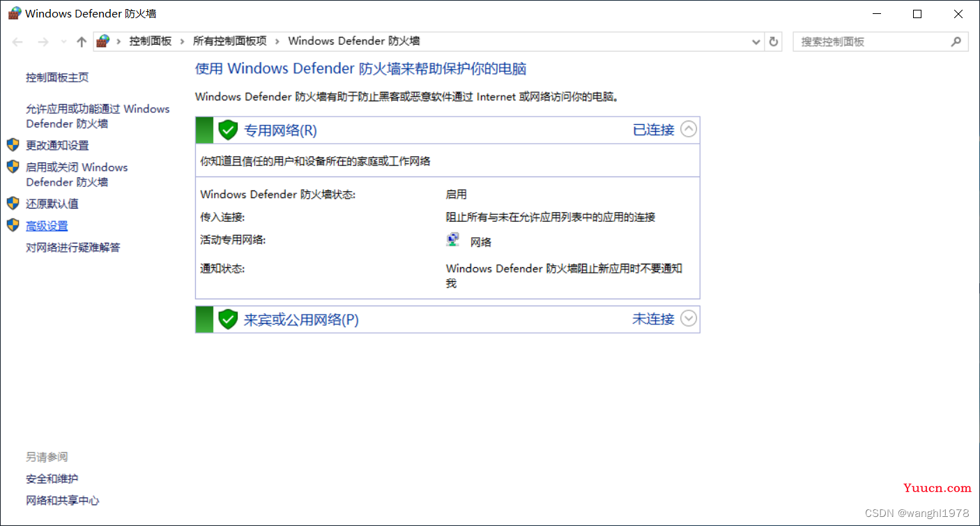
Task: Click shield icon beside 启用或关闭 Windows Defender 防火墙
Action: [x=13, y=167]
